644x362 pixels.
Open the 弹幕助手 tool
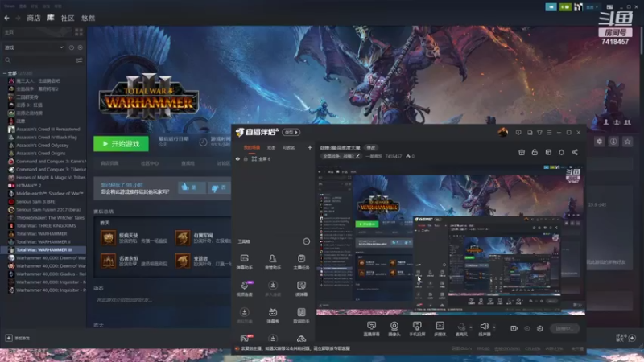(x=245, y=262)
